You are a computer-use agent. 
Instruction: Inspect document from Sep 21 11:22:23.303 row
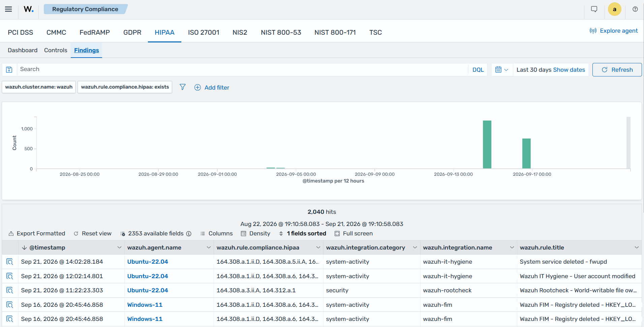pos(10,290)
